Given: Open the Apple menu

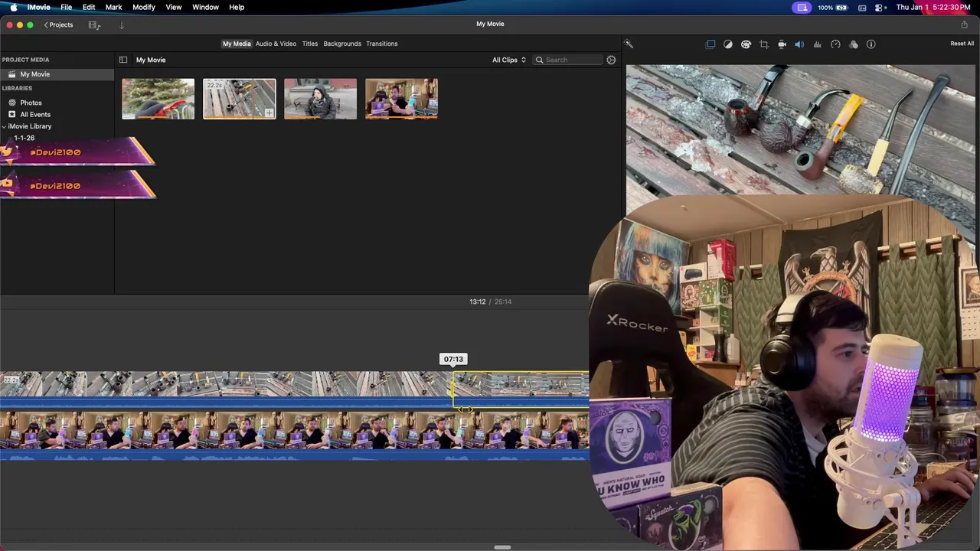Looking at the screenshot, I should (x=13, y=7).
